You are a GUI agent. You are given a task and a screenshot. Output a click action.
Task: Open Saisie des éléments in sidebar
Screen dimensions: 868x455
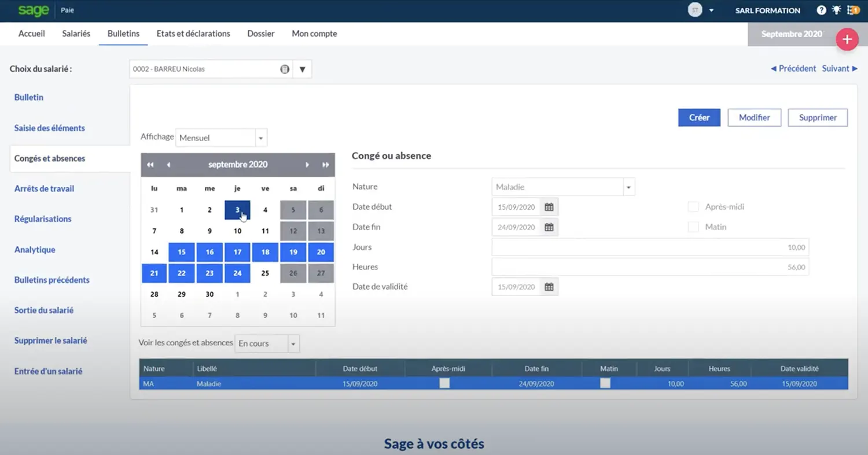pos(50,128)
